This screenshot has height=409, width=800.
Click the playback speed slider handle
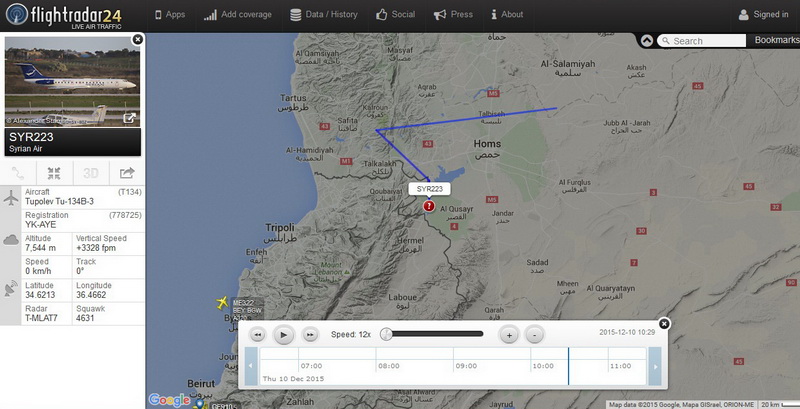(x=387, y=334)
